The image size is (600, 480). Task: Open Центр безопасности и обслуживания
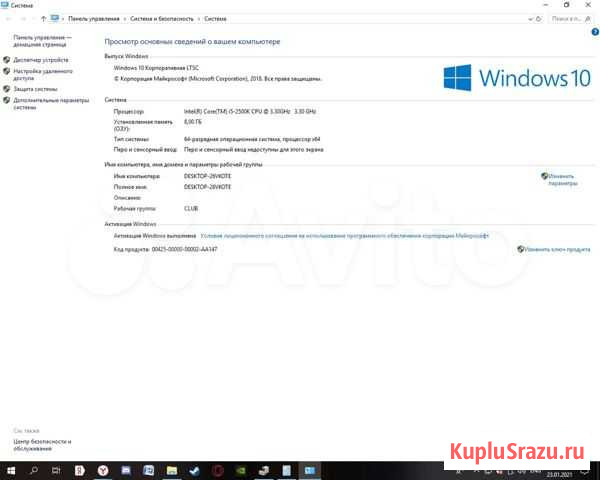pyautogui.click(x=42, y=445)
